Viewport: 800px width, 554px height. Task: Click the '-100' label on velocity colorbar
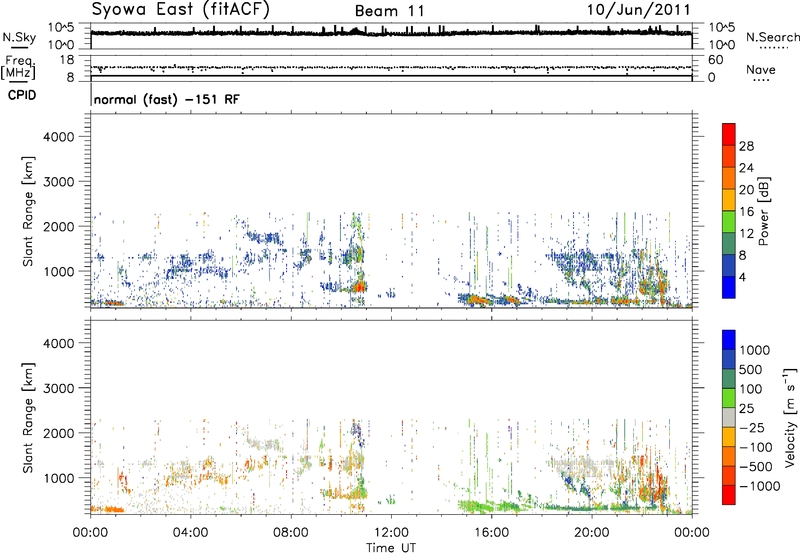click(756, 447)
